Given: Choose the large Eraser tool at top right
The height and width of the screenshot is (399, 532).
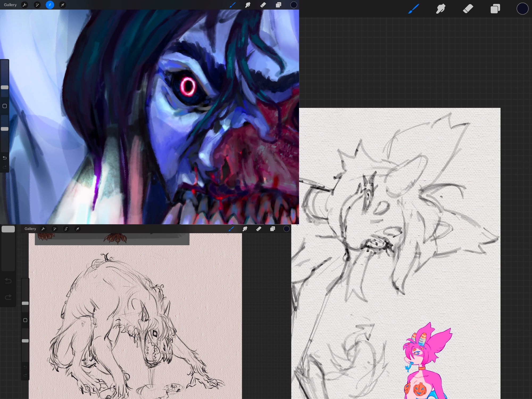Looking at the screenshot, I should pyautogui.click(x=468, y=9).
